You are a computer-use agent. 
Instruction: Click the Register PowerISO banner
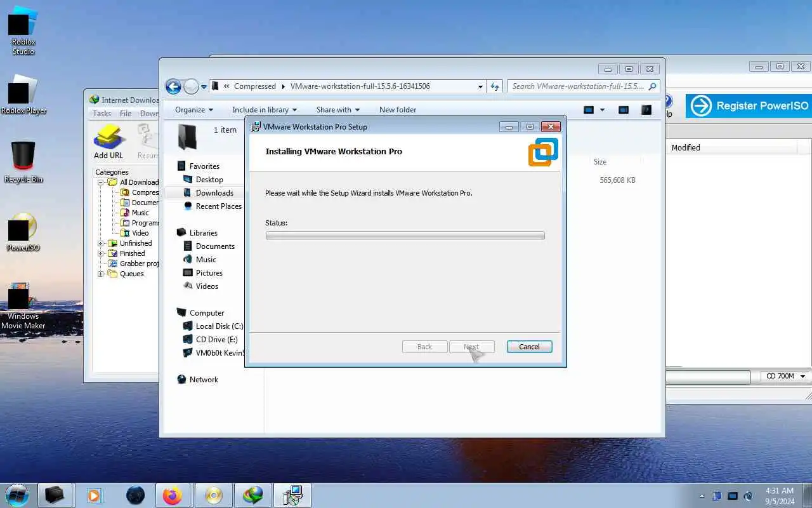pos(749,106)
